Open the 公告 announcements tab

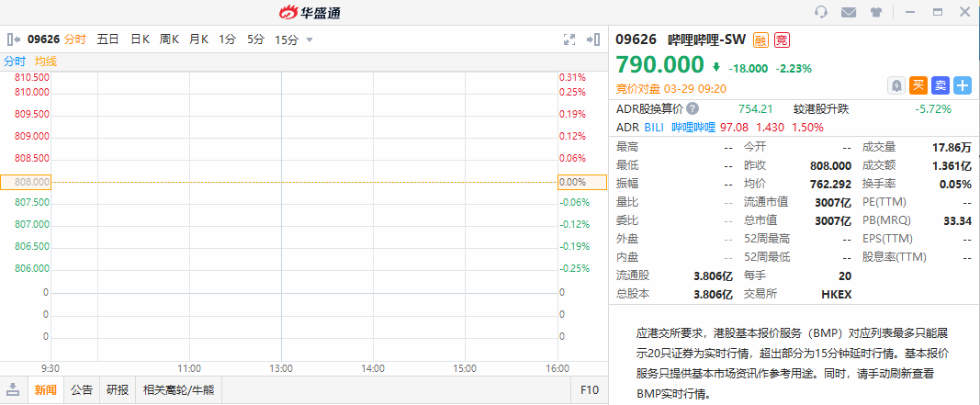click(83, 389)
